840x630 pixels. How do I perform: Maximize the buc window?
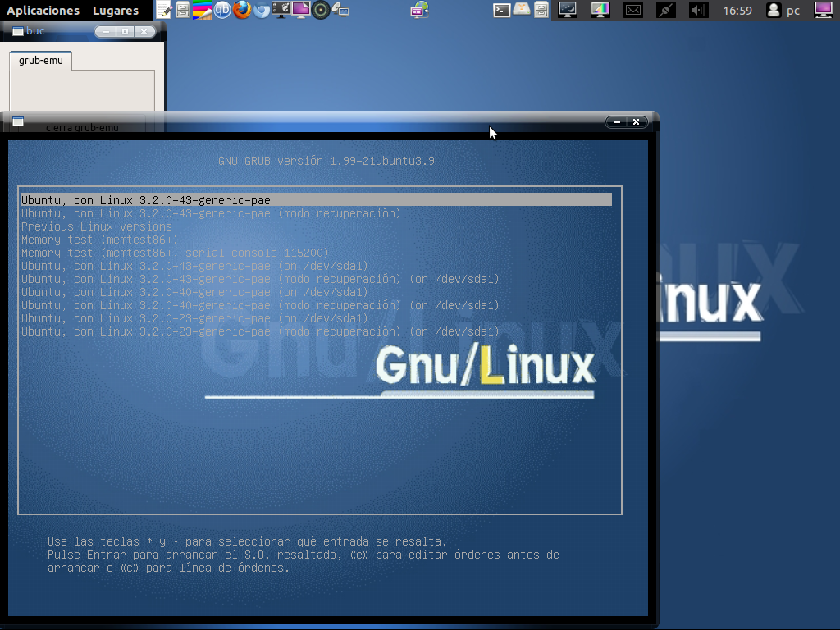click(125, 32)
